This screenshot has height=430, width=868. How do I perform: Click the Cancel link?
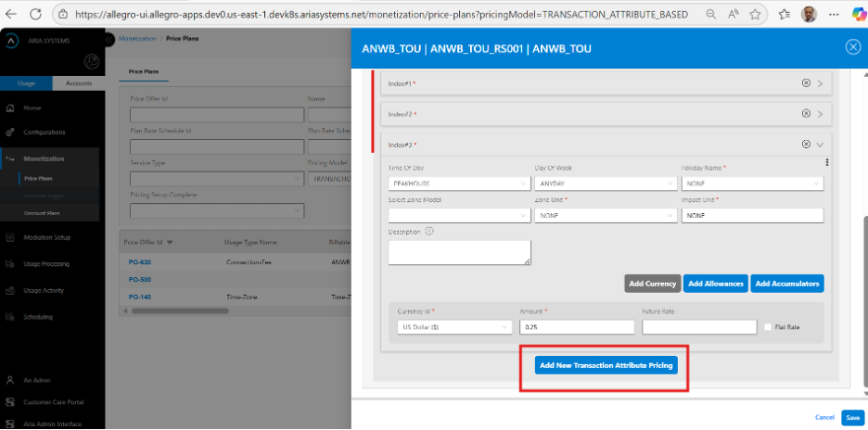coord(823,418)
